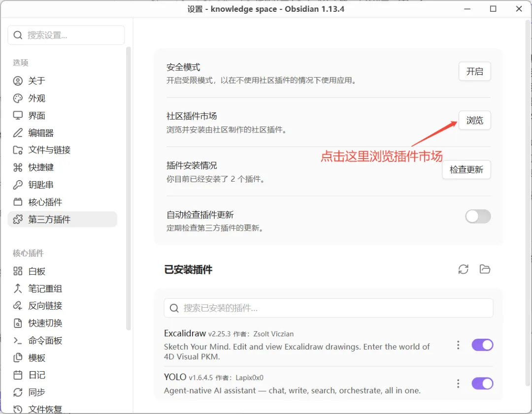Click the 开启 button for 安全模式
This screenshot has height=414, width=532.
pos(474,71)
